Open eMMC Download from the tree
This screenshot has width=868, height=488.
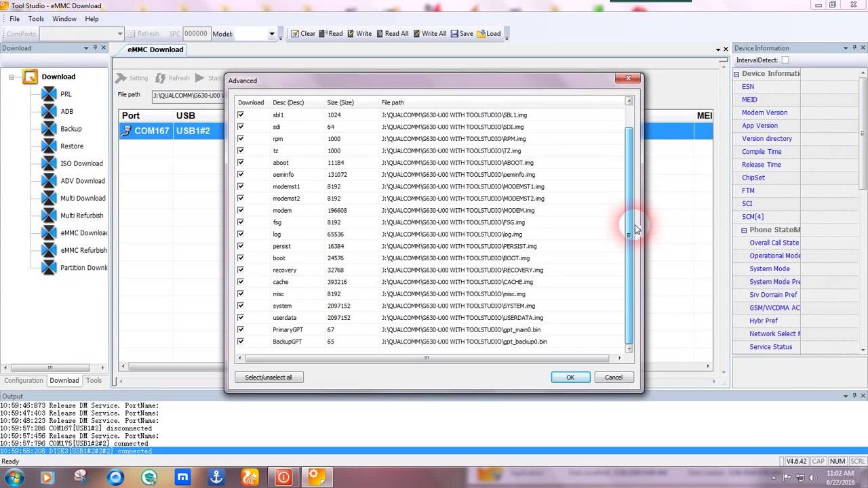pyautogui.click(x=83, y=233)
